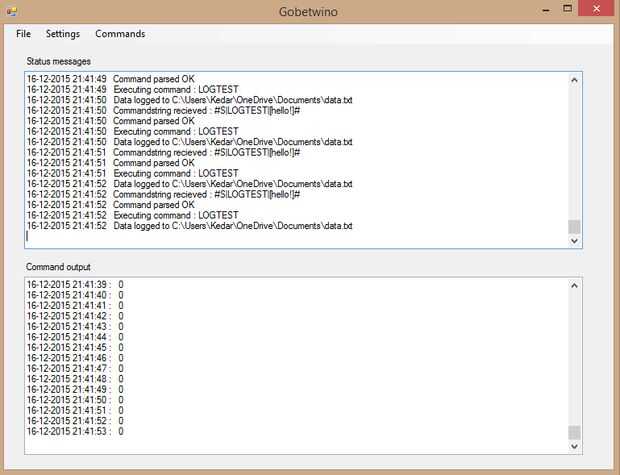620x475 pixels.
Task: Click last 'Data logged to' line at 21:41:52
Action: click(189, 226)
